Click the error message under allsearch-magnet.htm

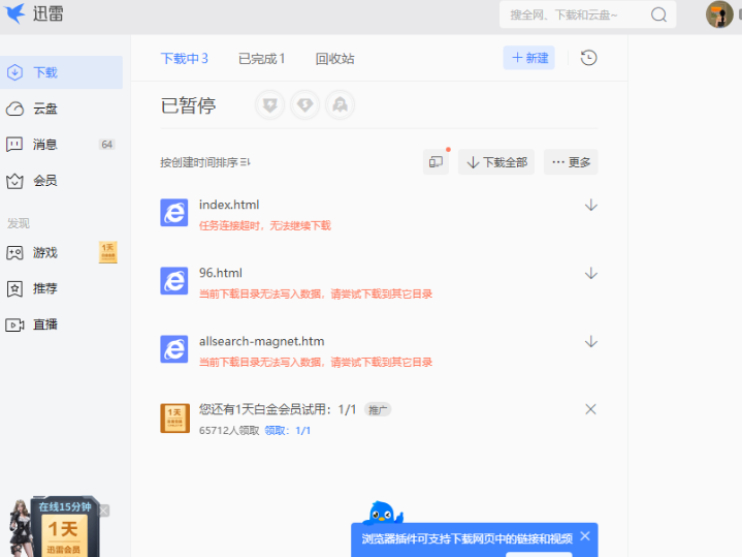click(x=316, y=362)
